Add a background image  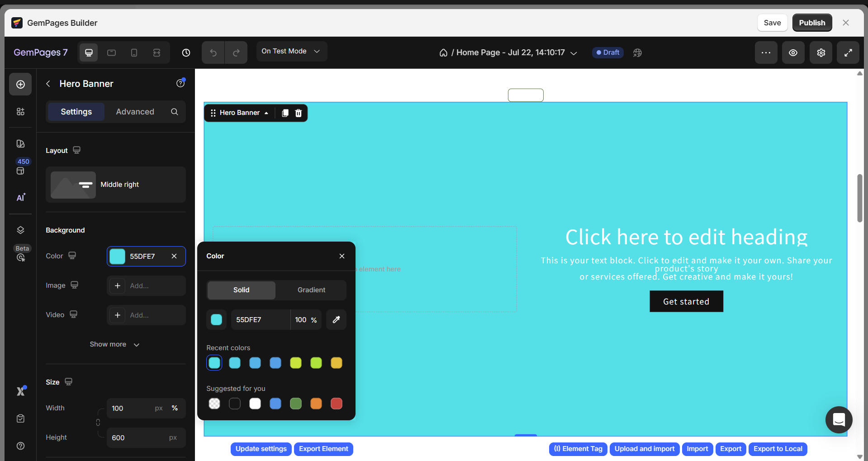tap(146, 285)
